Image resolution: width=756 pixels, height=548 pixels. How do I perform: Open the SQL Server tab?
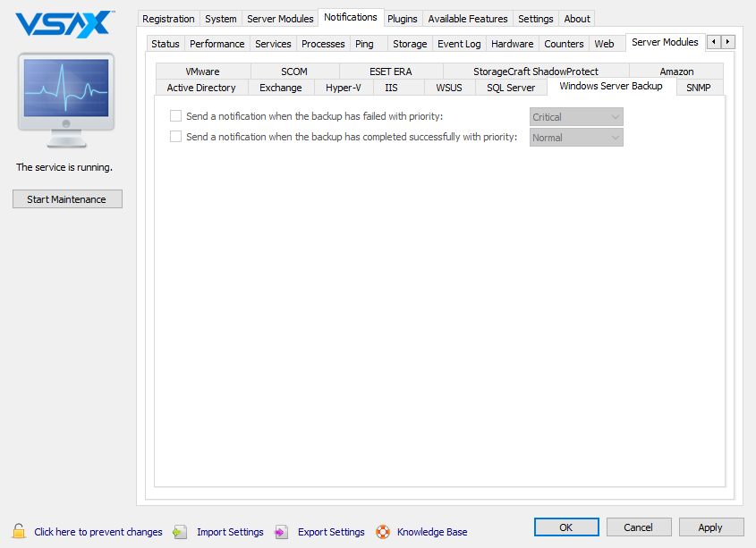(511, 88)
